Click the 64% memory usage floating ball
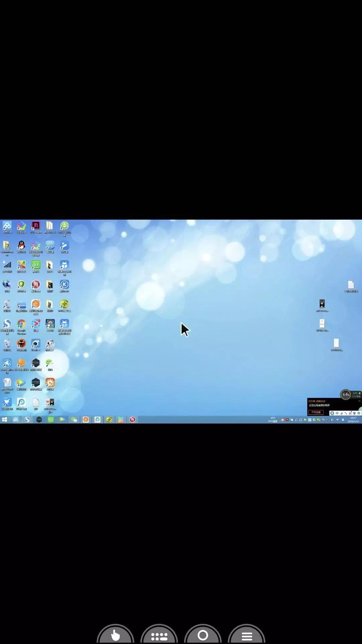This screenshot has height=644, width=362. pyautogui.click(x=346, y=394)
